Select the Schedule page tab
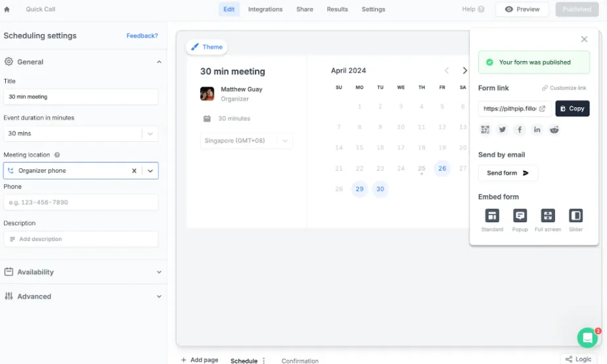The width and height of the screenshot is (607, 364). coord(244,361)
